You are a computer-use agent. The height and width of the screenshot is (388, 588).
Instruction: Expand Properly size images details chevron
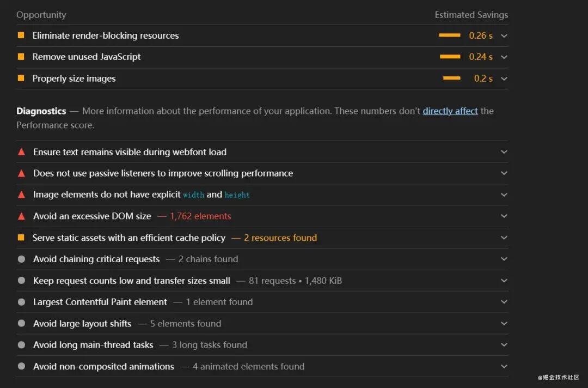pos(504,79)
